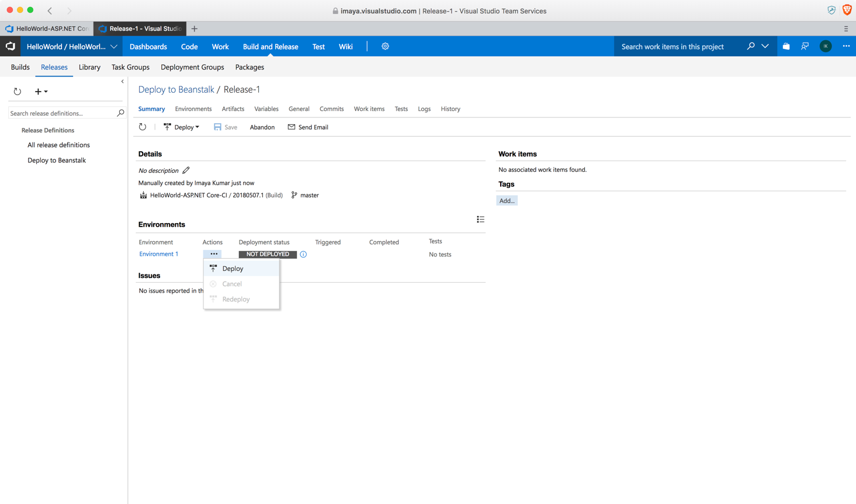
Task: Switch to the Variables tab
Action: [266, 109]
